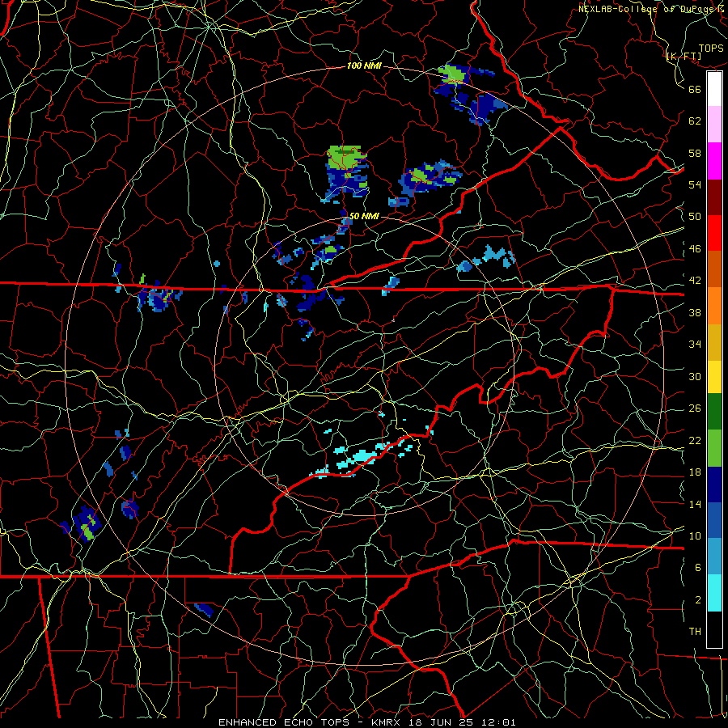Viewport: 728px width, 728px height.
Task: Click the "50" legend scale value
Action: [x=695, y=216]
